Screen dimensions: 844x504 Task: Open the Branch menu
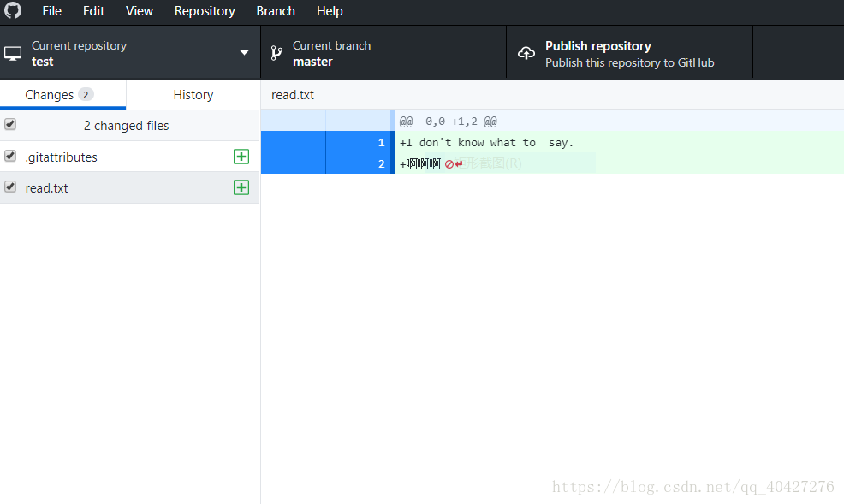tap(276, 11)
